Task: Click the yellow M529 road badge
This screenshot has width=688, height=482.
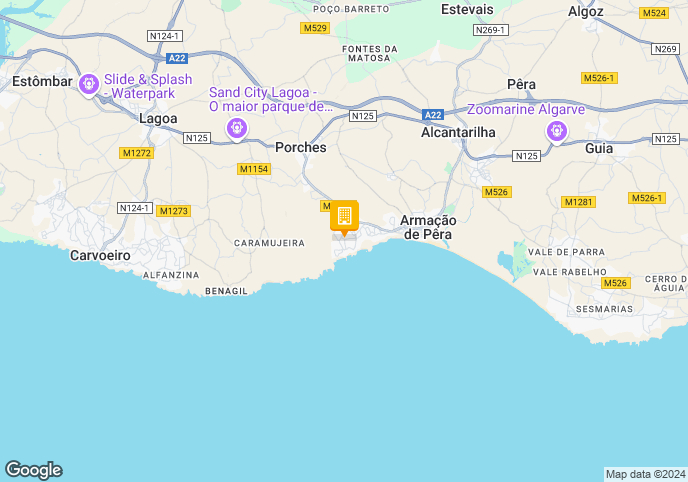Action: pos(315,28)
